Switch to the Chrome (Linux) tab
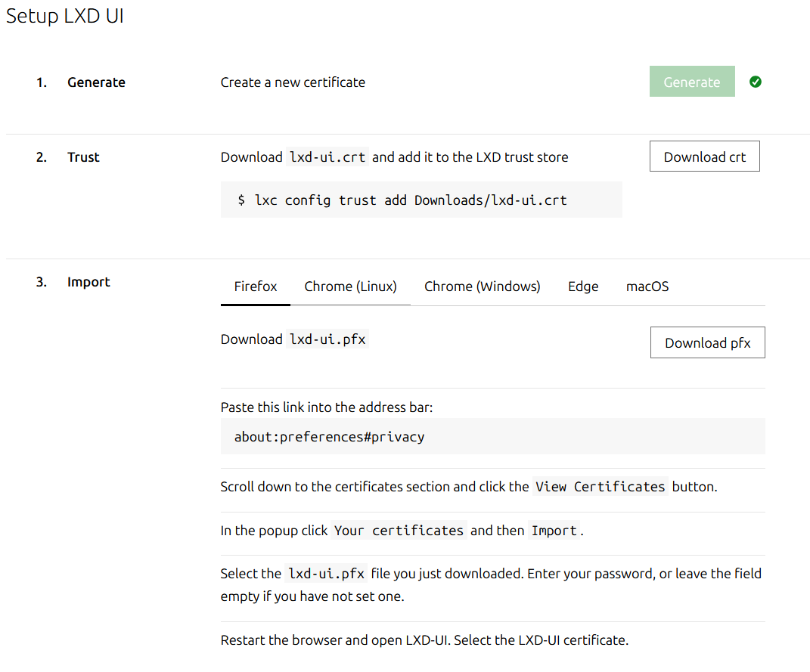Image resolution: width=810 pixels, height=672 pixels. point(350,286)
